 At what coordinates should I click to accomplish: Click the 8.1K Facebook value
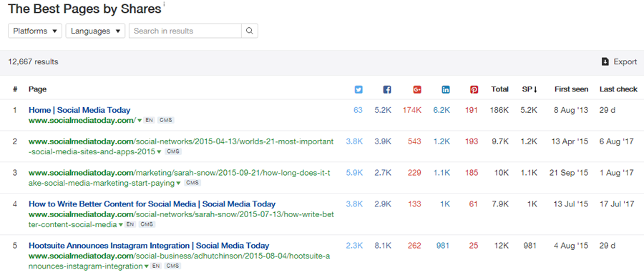click(384, 246)
